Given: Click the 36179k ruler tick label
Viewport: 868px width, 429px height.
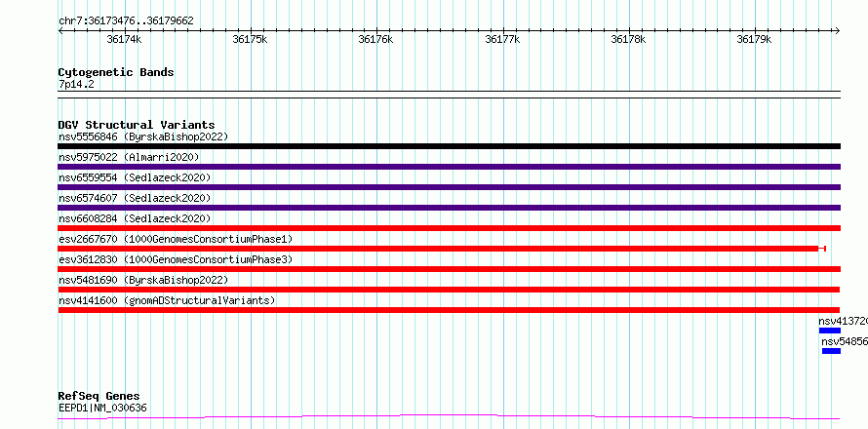Looking at the screenshot, I should coord(754,39).
